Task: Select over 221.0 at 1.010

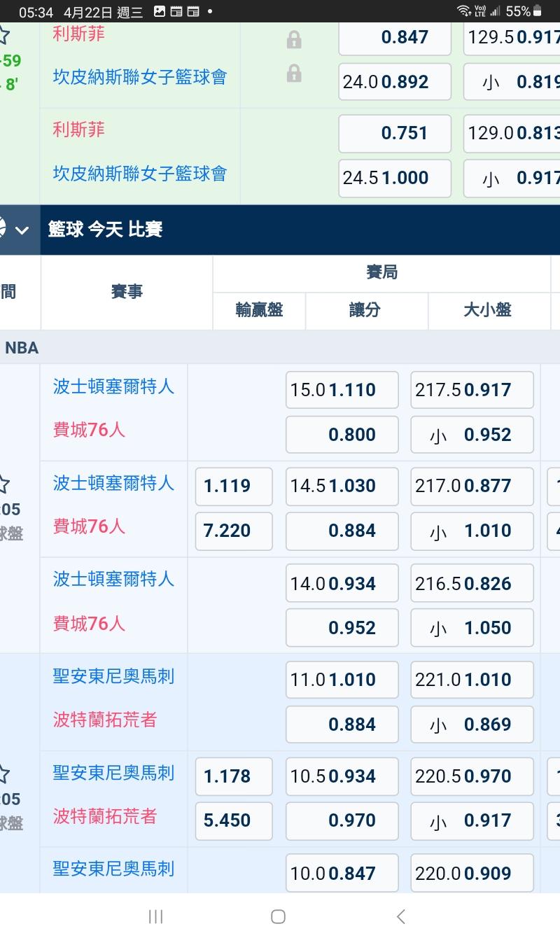Action: [x=472, y=679]
